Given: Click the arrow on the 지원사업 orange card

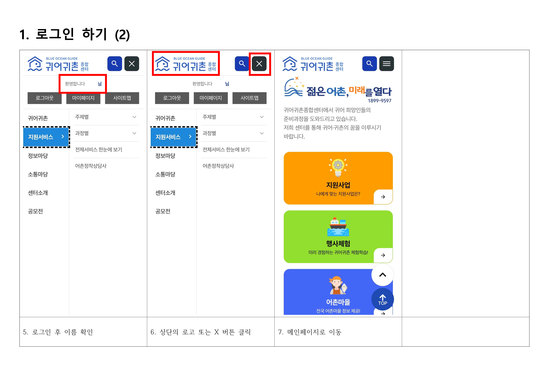Looking at the screenshot, I should click(383, 197).
